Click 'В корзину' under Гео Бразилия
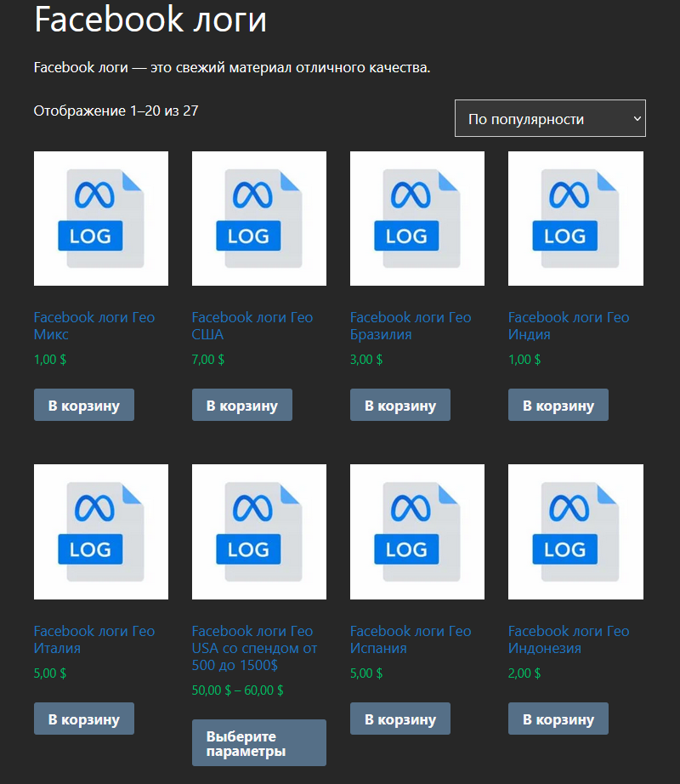Image resolution: width=680 pixels, height=784 pixels. [x=400, y=405]
